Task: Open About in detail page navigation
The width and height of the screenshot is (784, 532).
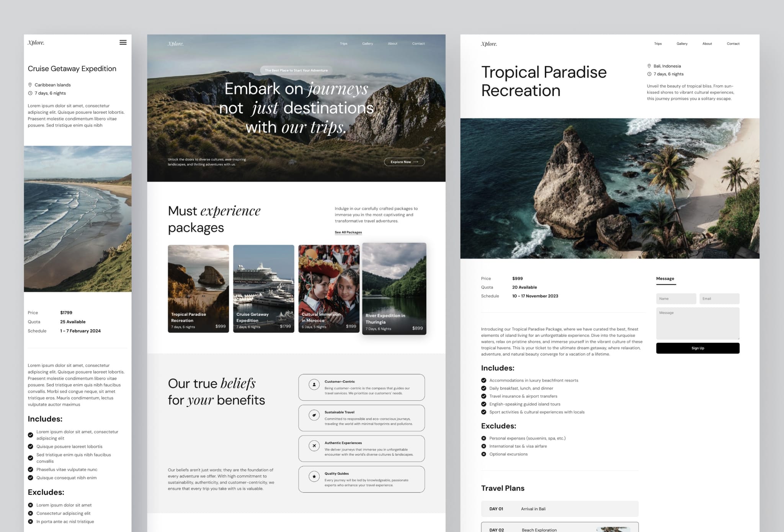Action: click(707, 44)
